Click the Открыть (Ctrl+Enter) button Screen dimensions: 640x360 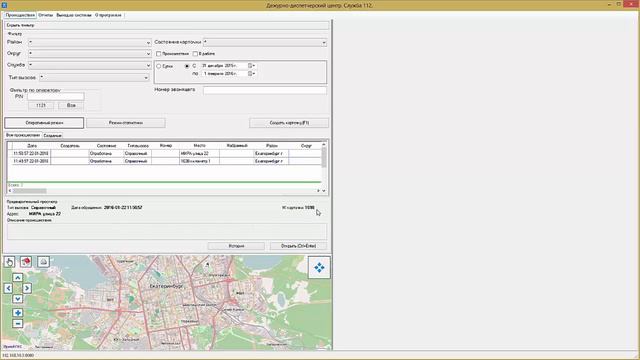tap(299, 246)
